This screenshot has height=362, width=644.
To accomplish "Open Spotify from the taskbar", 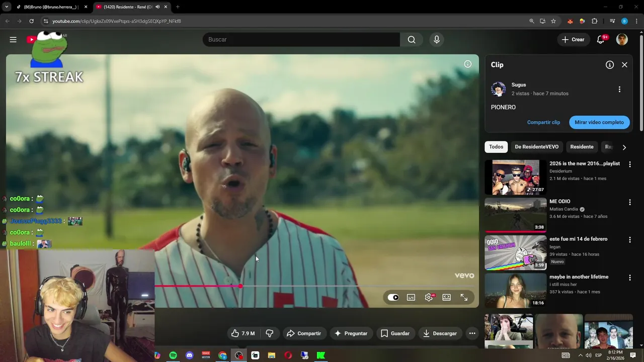I will pos(173,355).
